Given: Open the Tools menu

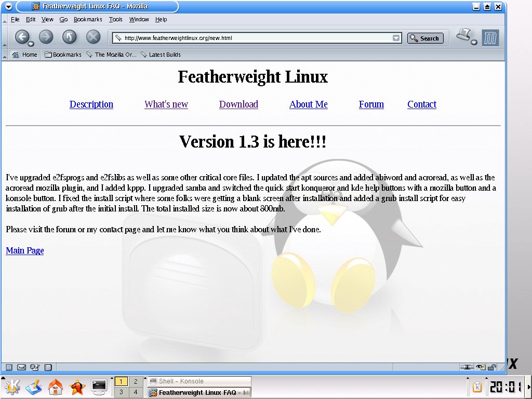Looking at the screenshot, I should (x=115, y=19).
